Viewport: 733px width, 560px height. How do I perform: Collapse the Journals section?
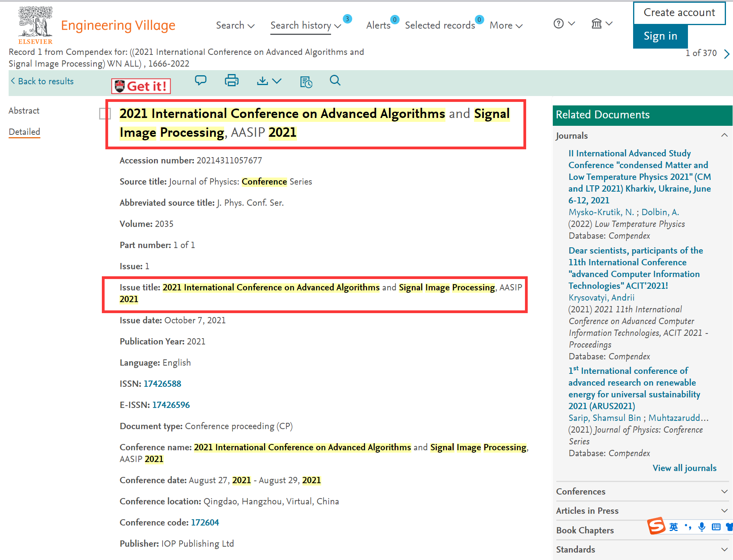(724, 135)
